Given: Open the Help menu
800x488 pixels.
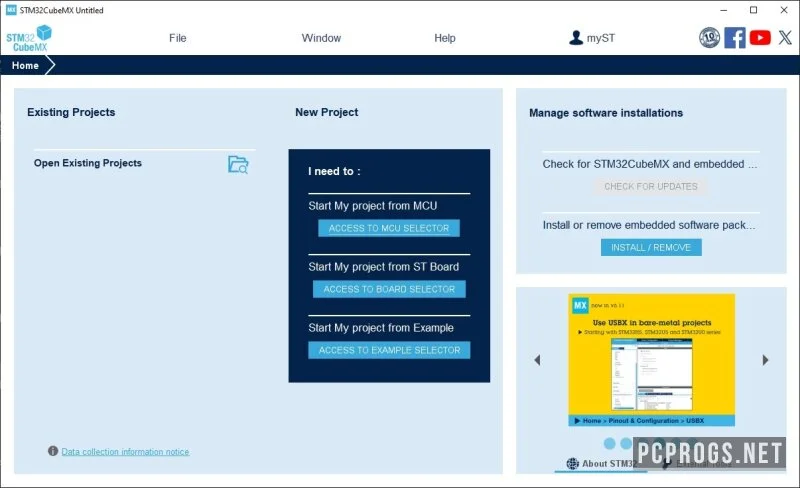Looking at the screenshot, I should pos(444,38).
